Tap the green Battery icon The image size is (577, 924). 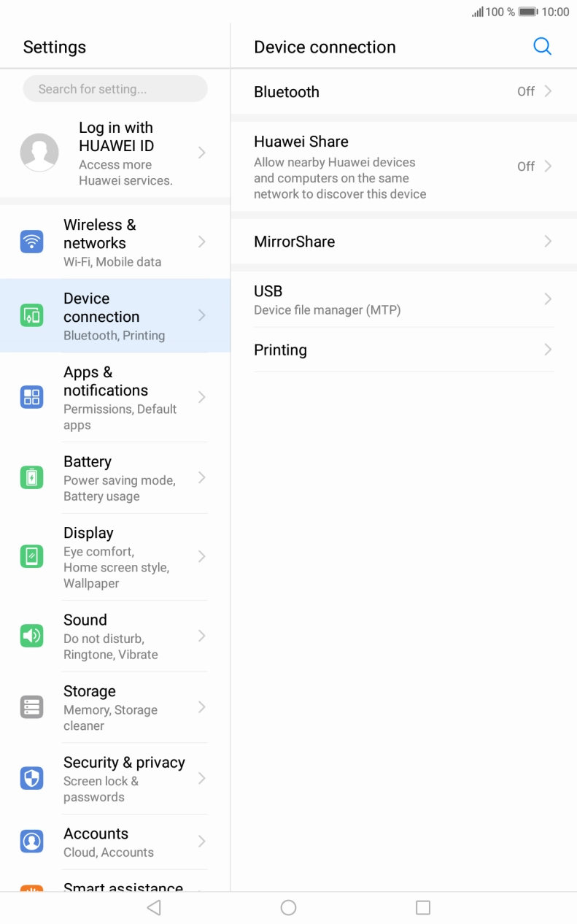31,477
